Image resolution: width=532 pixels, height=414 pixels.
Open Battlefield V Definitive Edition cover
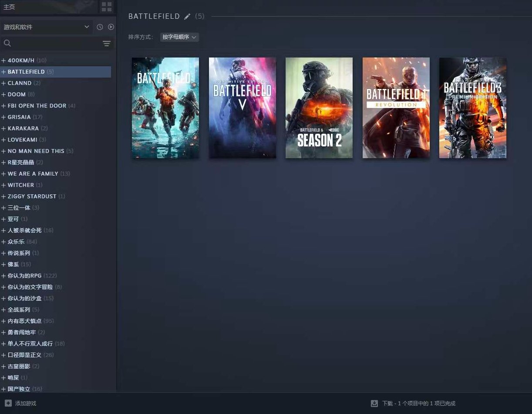tap(242, 108)
